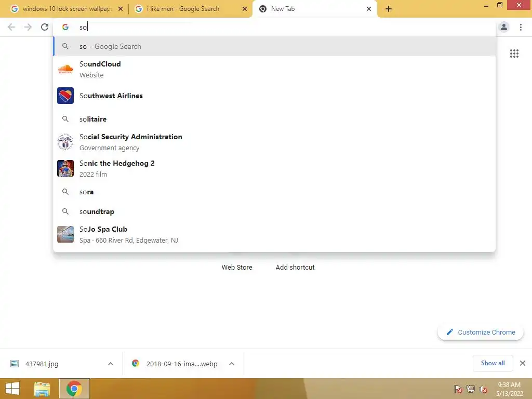This screenshot has height=399, width=532.
Task: Expand options for 437981.jpg download
Action: pyautogui.click(x=111, y=364)
